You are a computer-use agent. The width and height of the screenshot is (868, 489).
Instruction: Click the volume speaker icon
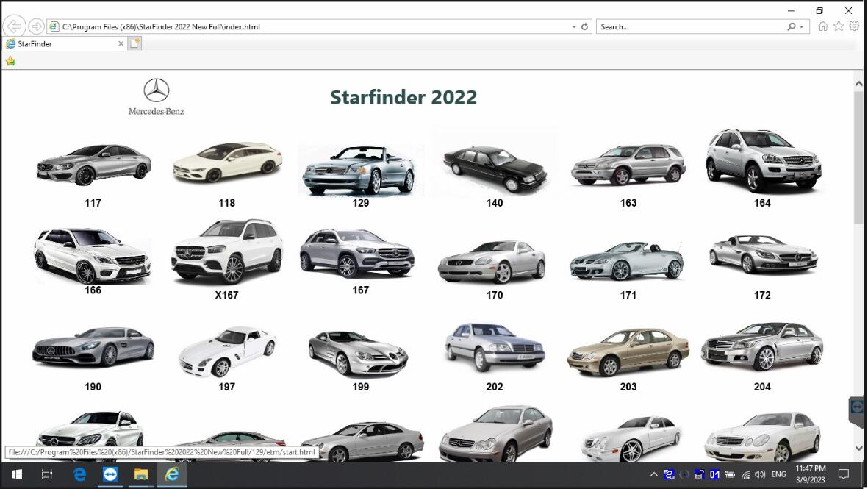(x=760, y=474)
